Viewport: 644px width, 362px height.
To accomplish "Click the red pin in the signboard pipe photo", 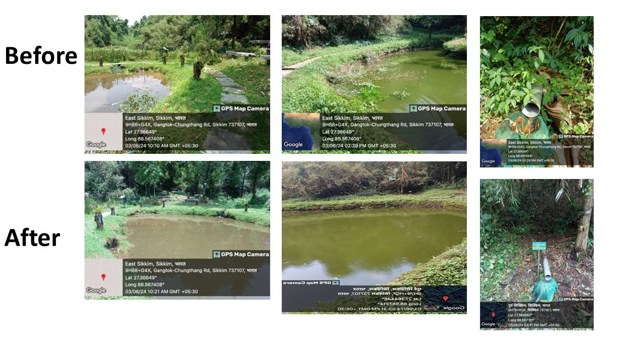I will pyautogui.click(x=494, y=315).
